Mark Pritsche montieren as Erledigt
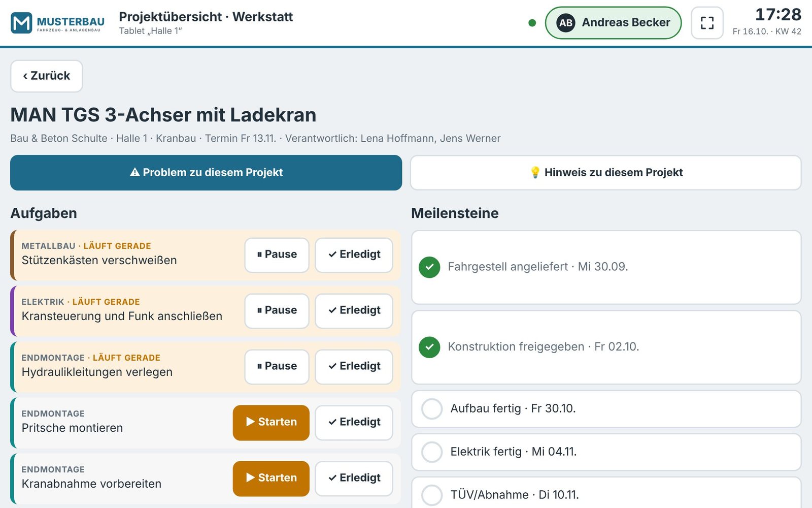The image size is (812, 508). tap(354, 423)
